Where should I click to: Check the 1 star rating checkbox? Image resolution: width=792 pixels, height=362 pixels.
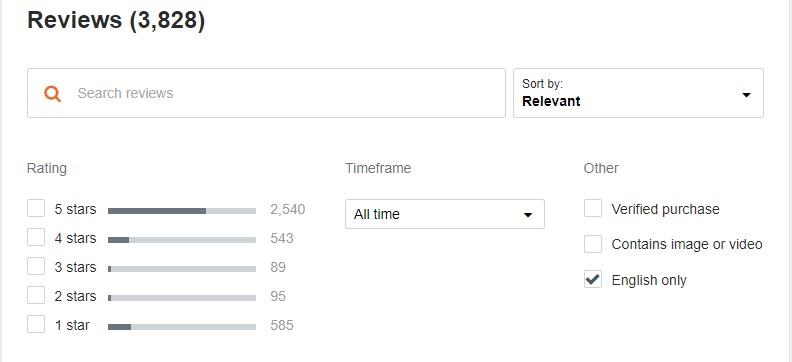(x=36, y=325)
